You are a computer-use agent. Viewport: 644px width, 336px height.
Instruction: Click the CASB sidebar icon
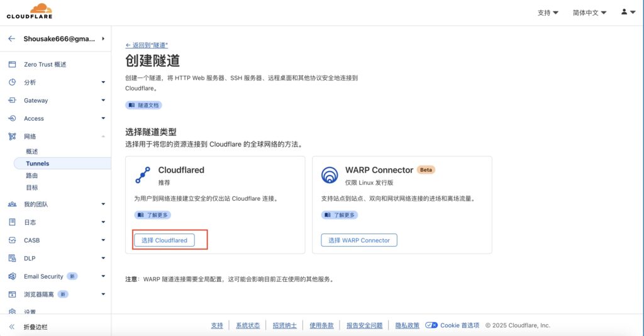point(13,240)
